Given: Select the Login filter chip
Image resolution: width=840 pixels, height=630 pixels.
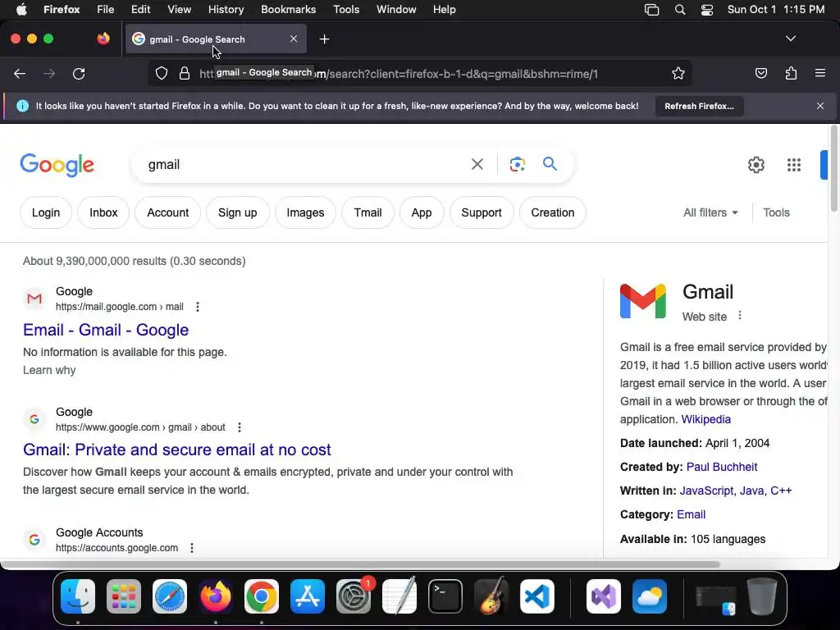Looking at the screenshot, I should pos(46,212).
